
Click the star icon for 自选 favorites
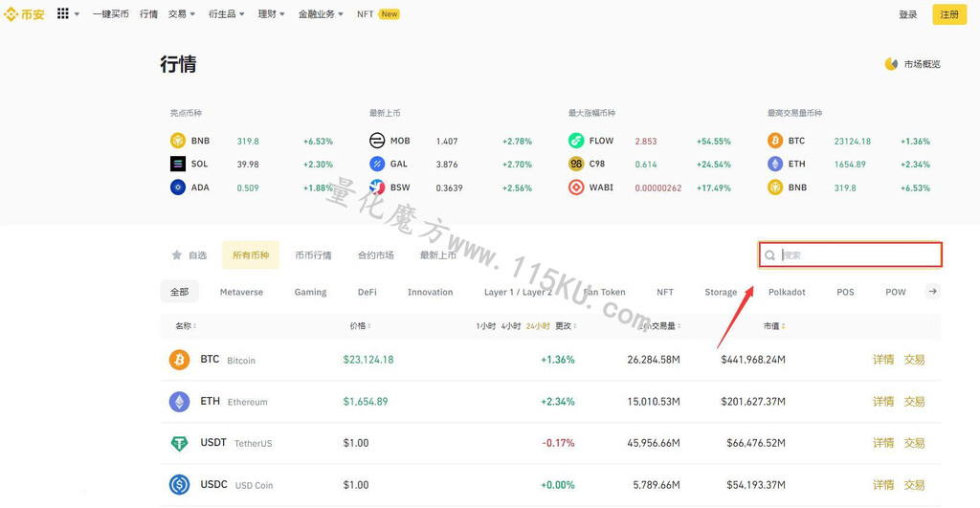point(176,254)
